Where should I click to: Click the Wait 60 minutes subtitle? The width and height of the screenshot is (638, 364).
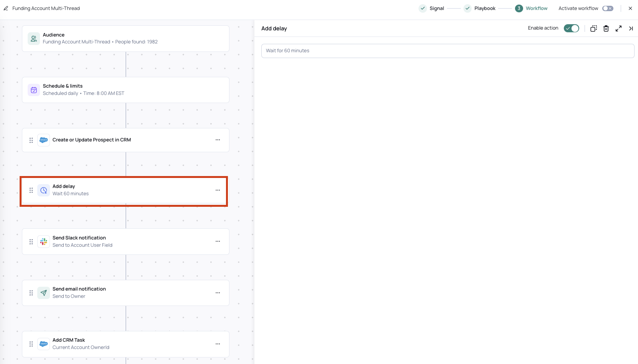71,194
